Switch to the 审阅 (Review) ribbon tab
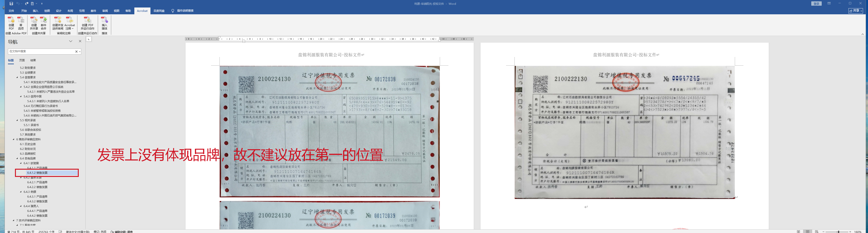This screenshot has height=233, width=868. pyautogui.click(x=105, y=11)
